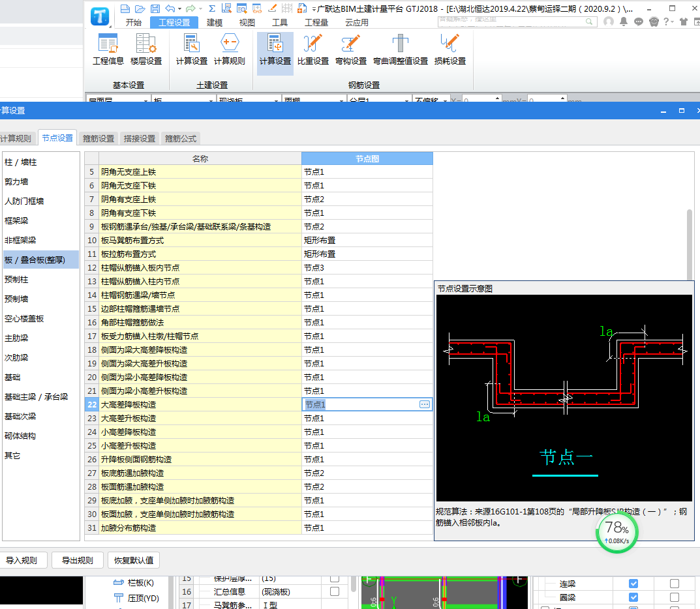700x609 pixels.
Task: Click the shirt skin icon
Action: coord(684,22)
